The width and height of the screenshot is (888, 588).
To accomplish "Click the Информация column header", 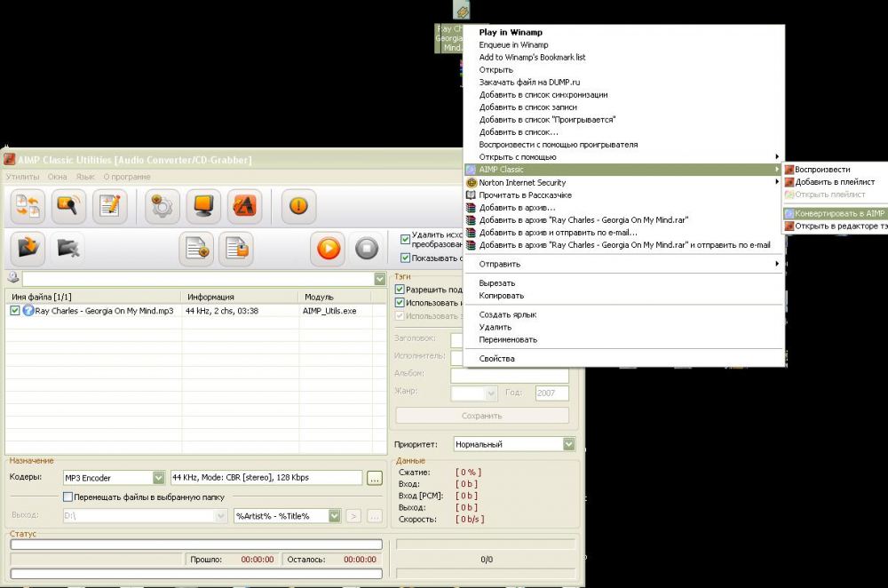I will tap(240, 297).
